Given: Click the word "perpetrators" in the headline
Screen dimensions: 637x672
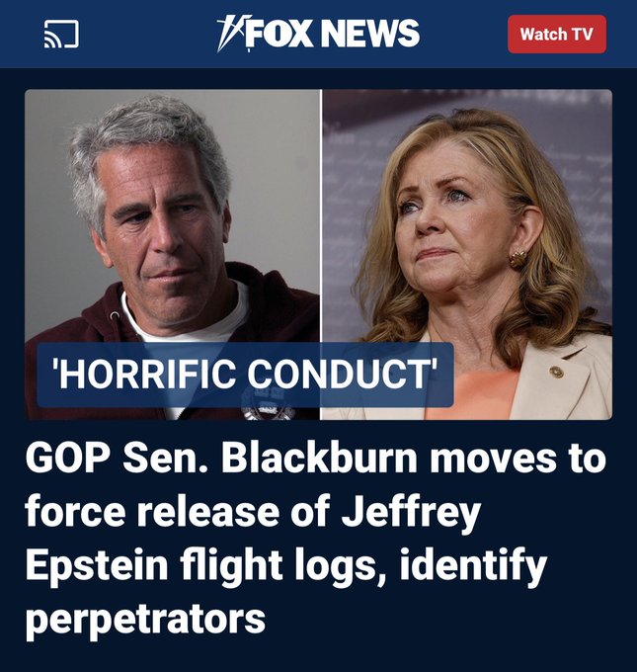Looking at the screenshot, I should click(145, 618).
